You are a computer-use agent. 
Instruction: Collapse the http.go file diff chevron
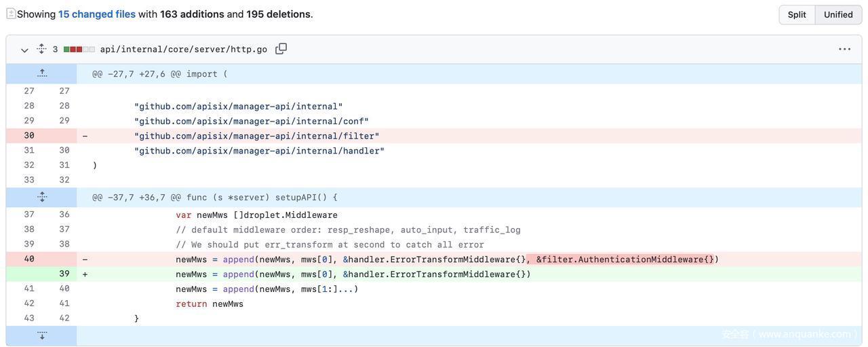(24, 50)
